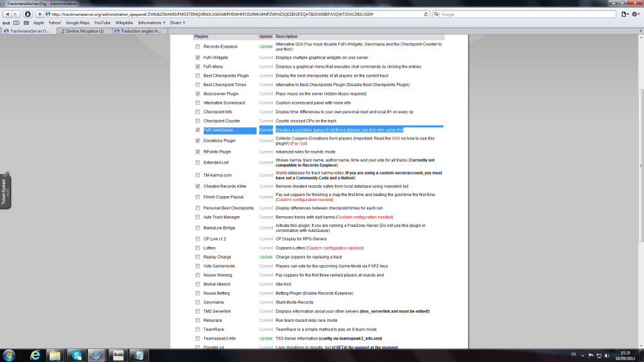Open the Windows Start button
This screenshot has width=644, height=362.
[9, 355]
